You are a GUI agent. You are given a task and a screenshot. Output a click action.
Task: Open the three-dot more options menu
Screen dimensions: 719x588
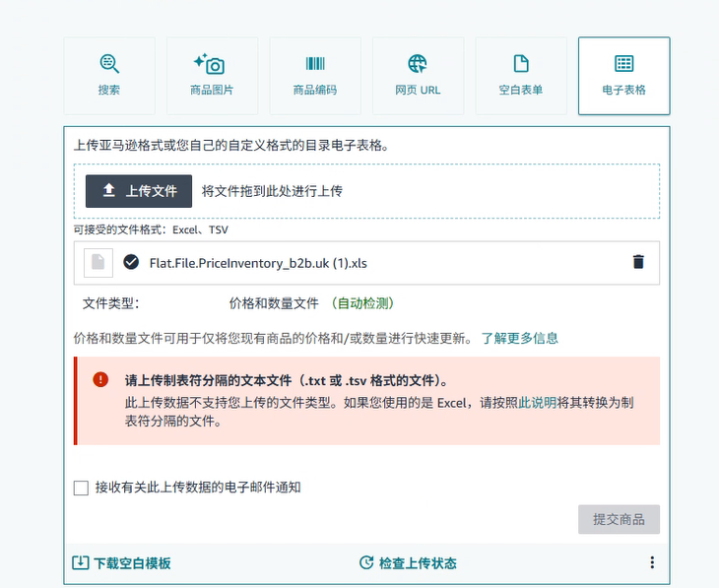(652, 562)
